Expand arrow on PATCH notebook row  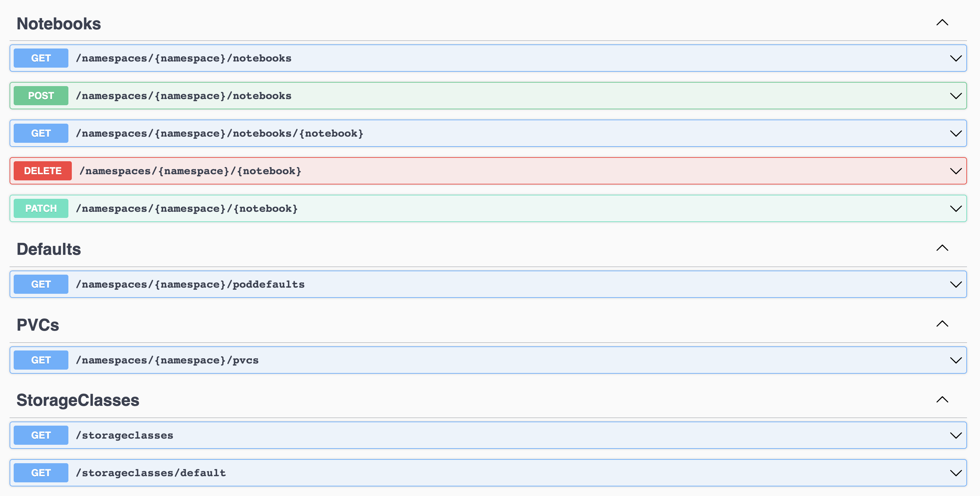click(x=956, y=209)
